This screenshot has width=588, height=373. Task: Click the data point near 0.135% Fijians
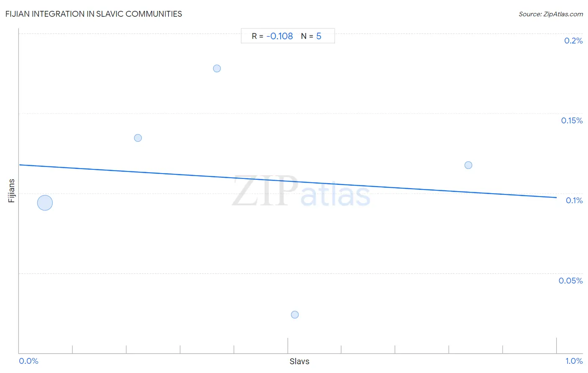click(x=138, y=138)
